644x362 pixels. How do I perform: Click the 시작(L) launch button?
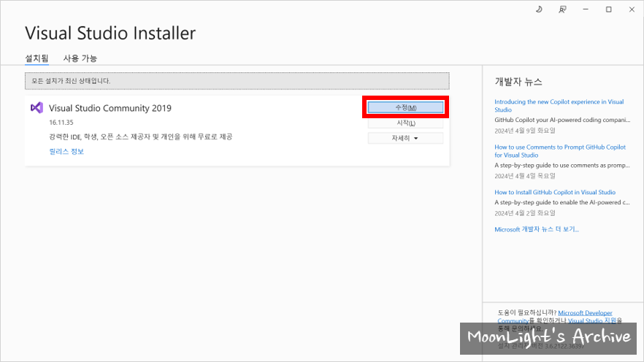(x=405, y=123)
